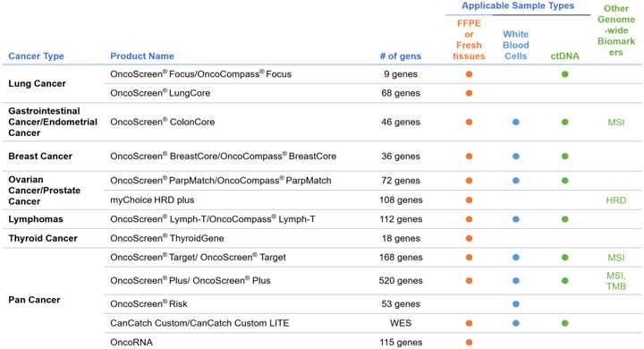This screenshot has height=349, width=644.
Task: Click the "Other Genome-wide Biomarkers" header
Action: (x=616, y=30)
